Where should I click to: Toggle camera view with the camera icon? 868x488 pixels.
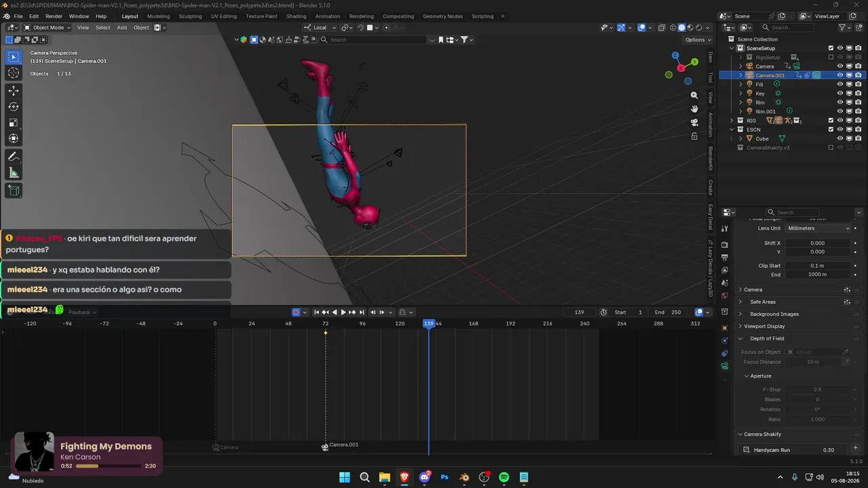click(694, 123)
